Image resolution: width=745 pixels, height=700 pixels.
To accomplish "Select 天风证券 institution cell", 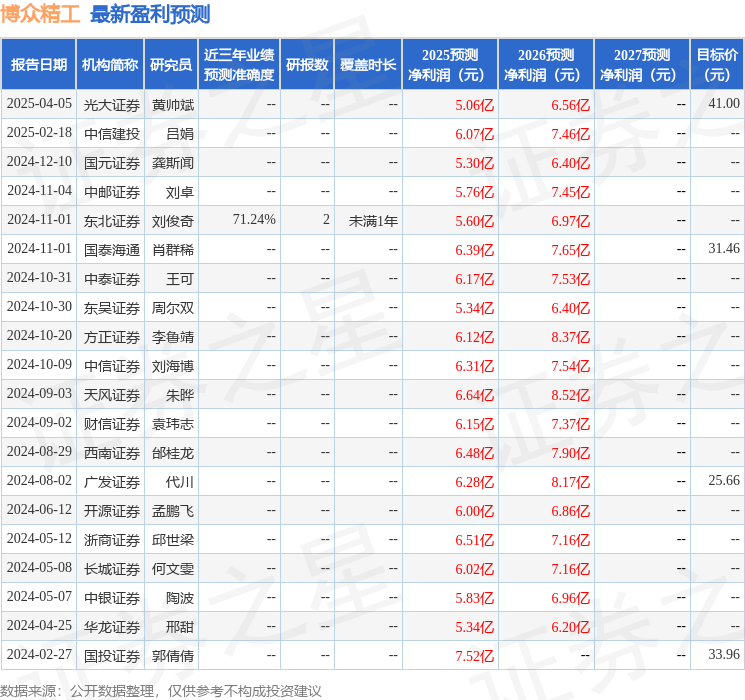I will coord(112,395).
